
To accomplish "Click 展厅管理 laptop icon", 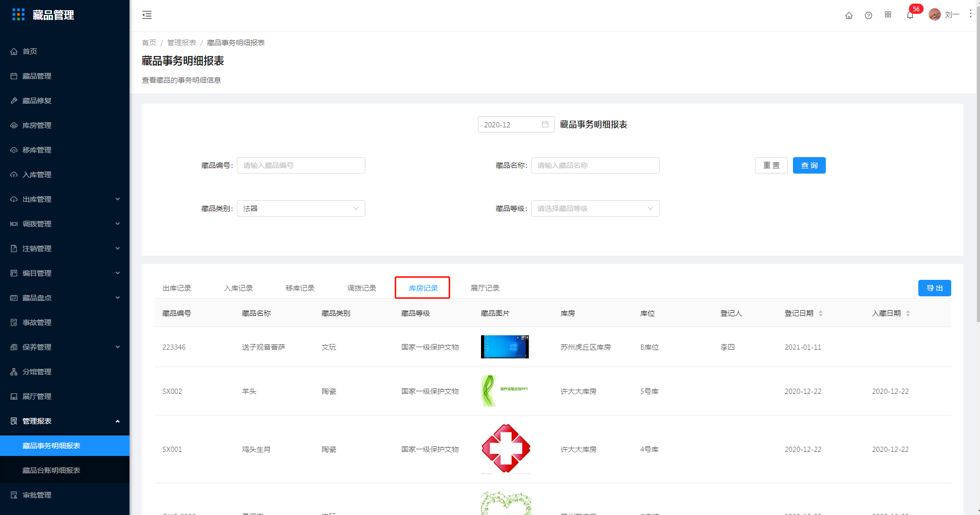I will (x=14, y=396).
